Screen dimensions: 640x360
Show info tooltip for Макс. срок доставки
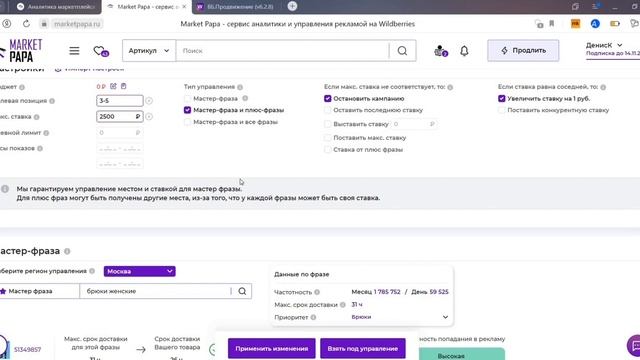(342, 304)
